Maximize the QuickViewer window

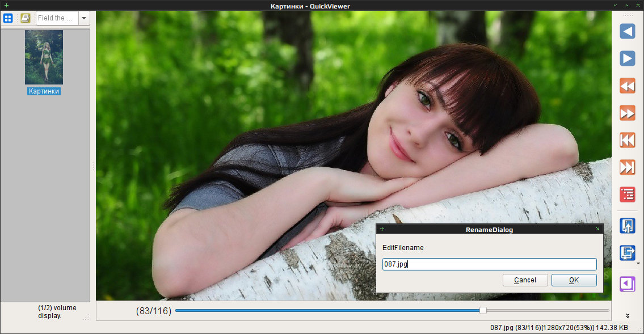(627, 5)
